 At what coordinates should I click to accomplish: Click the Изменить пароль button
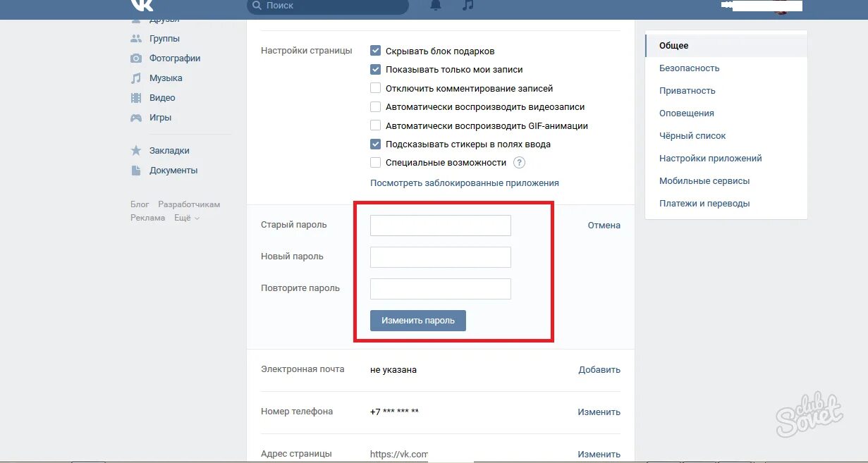click(x=418, y=321)
